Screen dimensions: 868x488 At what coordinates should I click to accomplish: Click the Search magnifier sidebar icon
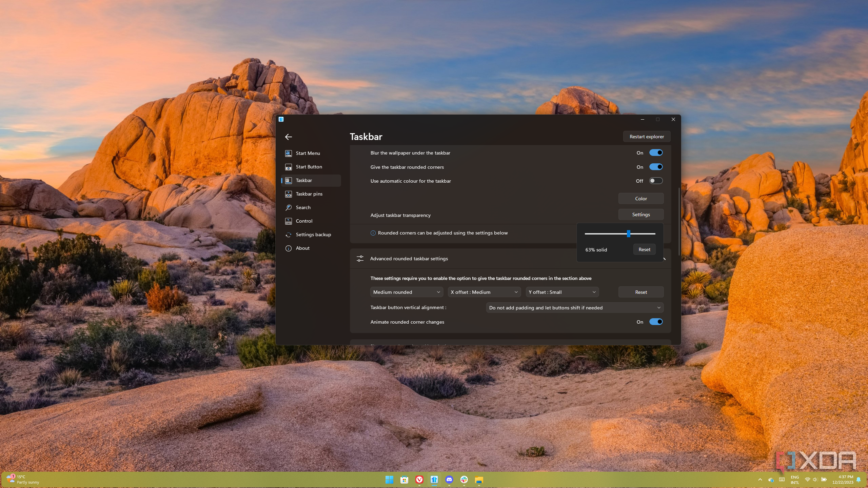click(288, 207)
